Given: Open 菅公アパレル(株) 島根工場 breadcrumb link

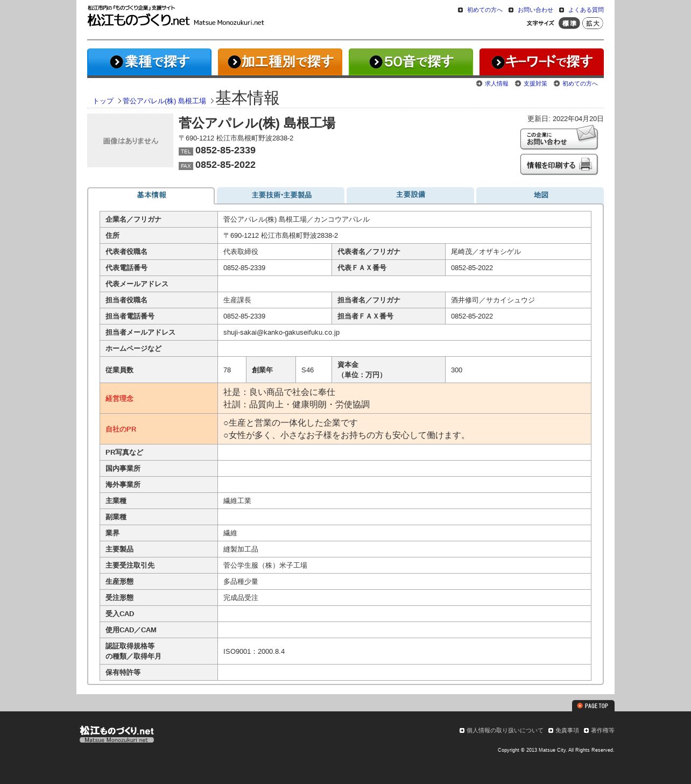Looking at the screenshot, I should [164, 101].
